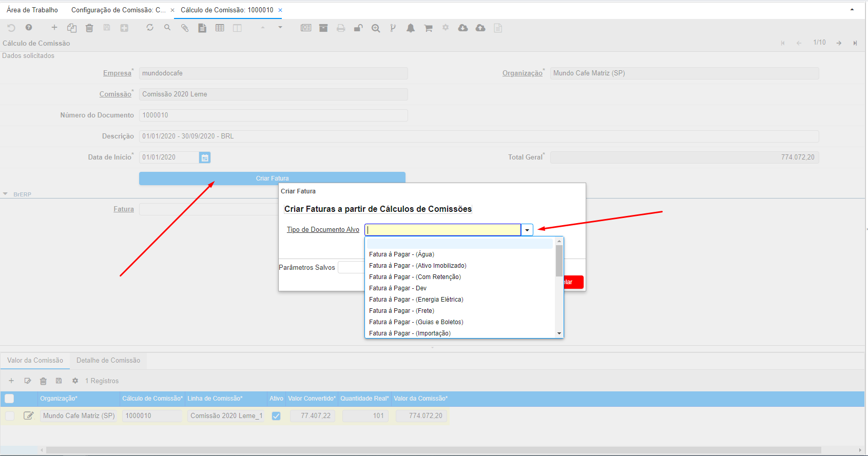868x456 pixels.
Task: Click the refresh icon in the toolbar
Action: pos(150,28)
